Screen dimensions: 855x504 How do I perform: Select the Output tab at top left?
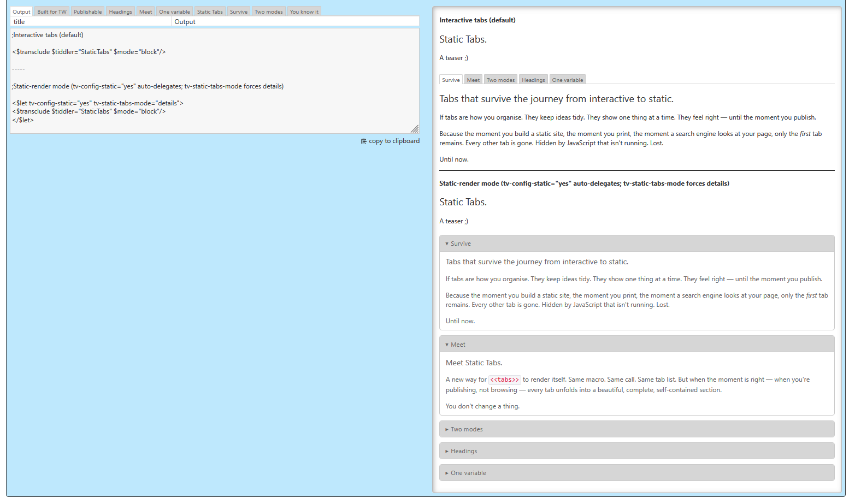(x=22, y=11)
